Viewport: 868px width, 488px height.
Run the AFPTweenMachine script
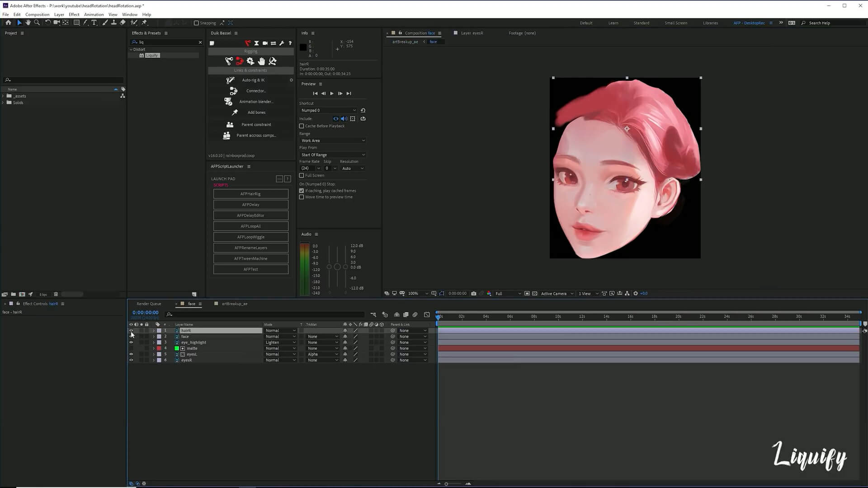pyautogui.click(x=251, y=258)
